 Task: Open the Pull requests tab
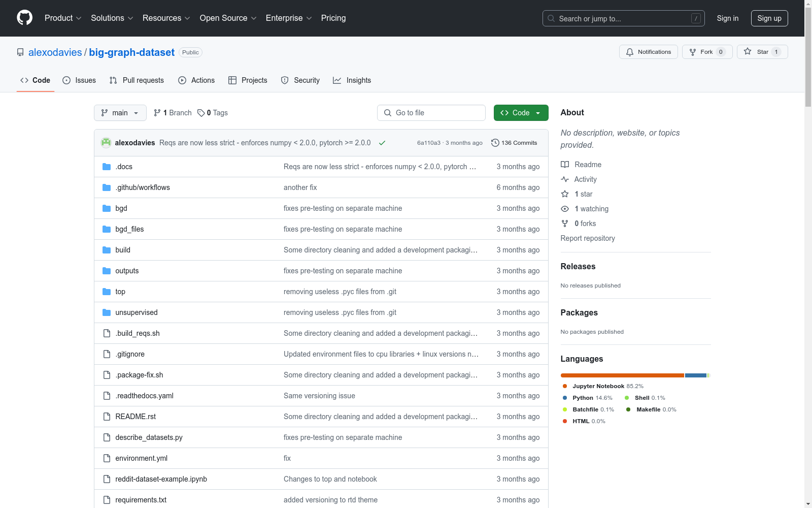tap(137, 80)
